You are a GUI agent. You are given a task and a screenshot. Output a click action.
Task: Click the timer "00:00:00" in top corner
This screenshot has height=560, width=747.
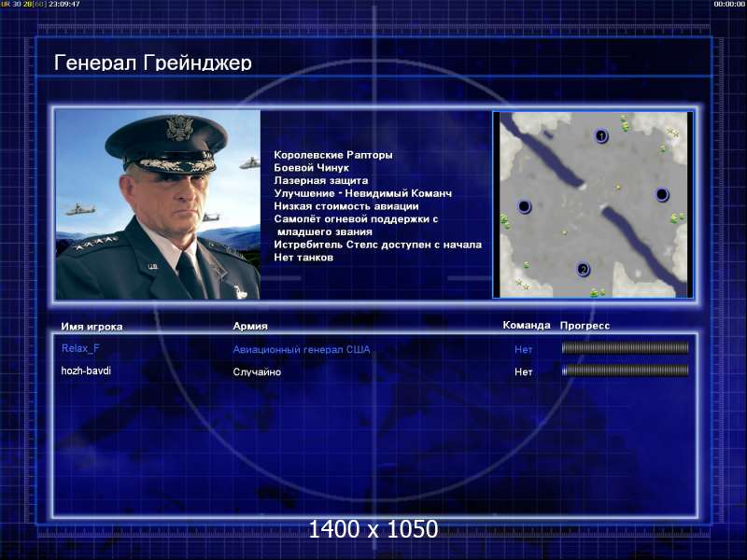(729, 4)
